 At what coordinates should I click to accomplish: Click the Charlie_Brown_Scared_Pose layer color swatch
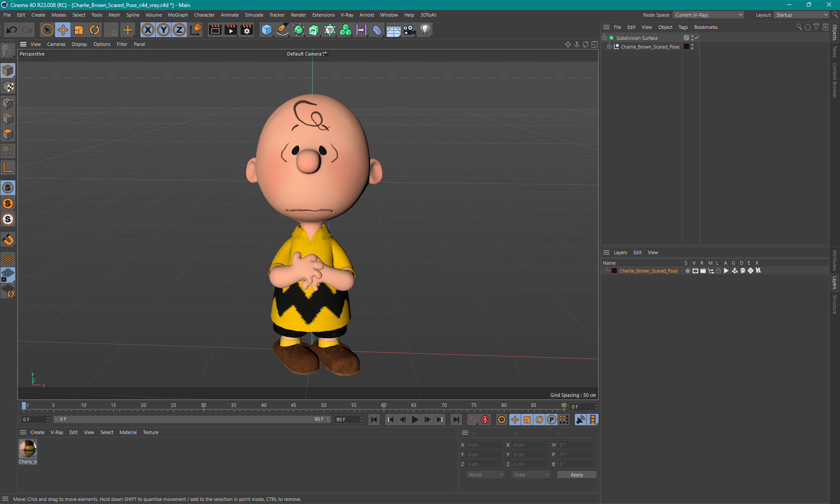coord(614,271)
